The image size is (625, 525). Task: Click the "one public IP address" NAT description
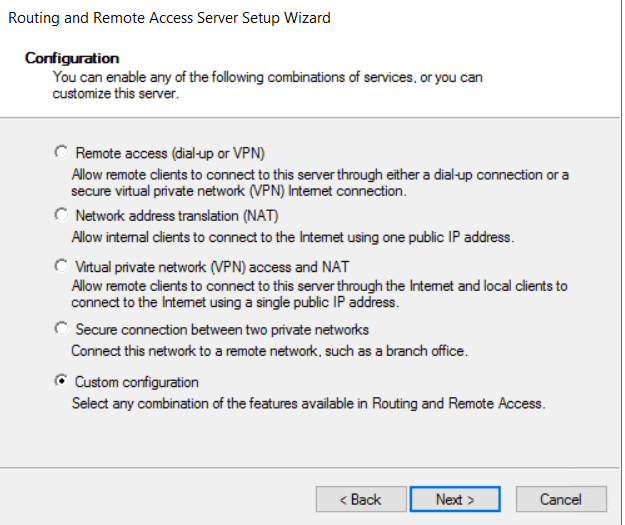coord(292,237)
